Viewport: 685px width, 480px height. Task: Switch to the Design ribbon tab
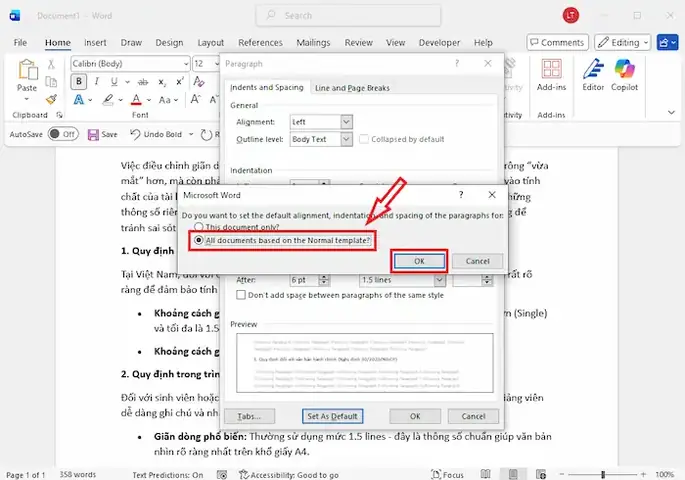click(169, 43)
